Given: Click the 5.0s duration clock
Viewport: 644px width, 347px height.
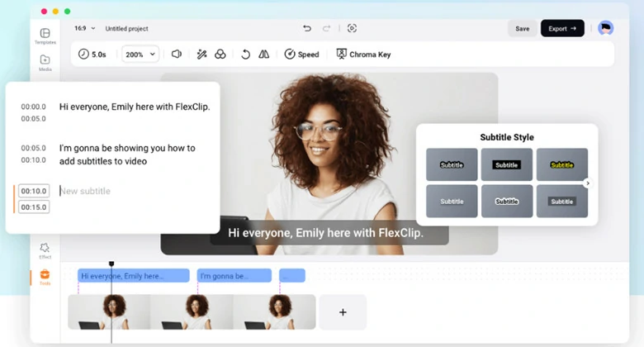Looking at the screenshot, I should [92, 55].
